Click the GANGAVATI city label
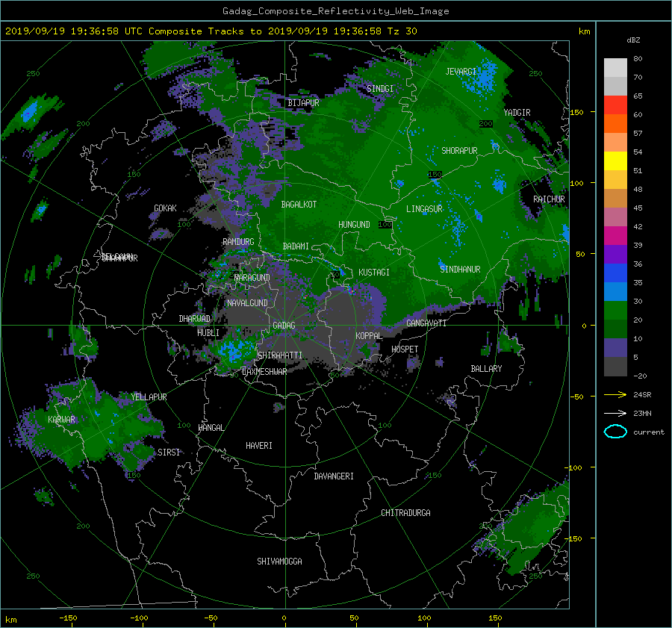The height and width of the screenshot is (628, 672). point(426,323)
